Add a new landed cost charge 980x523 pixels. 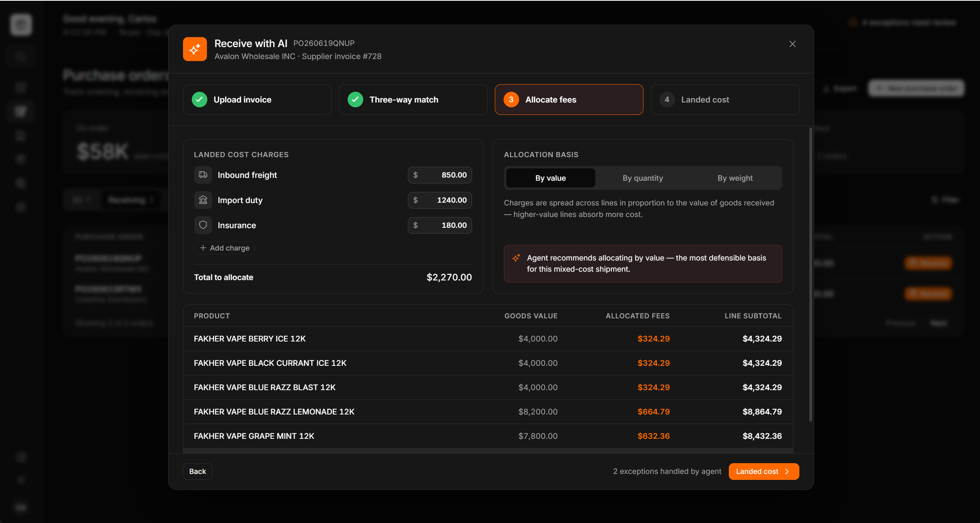tap(224, 248)
